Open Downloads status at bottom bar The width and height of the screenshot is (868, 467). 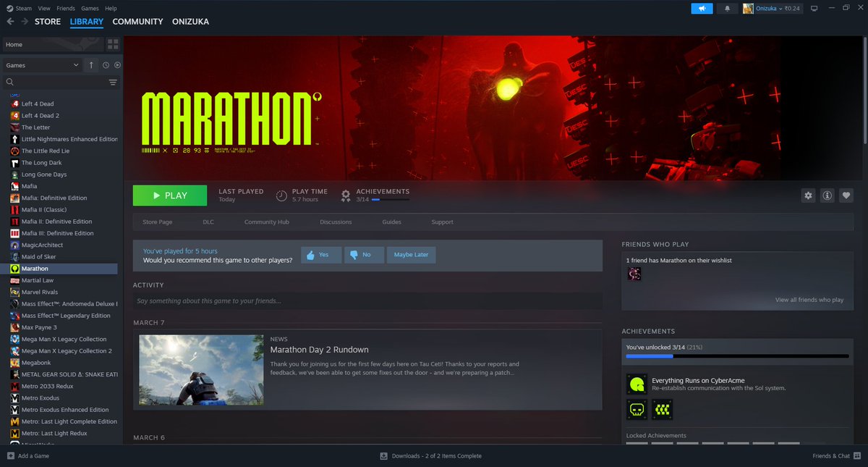click(431, 456)
